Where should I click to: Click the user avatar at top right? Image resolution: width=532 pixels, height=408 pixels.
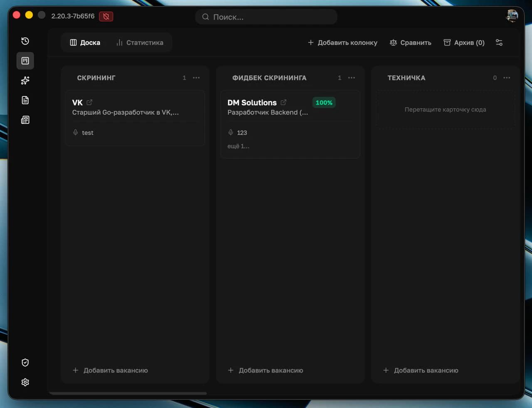click(512, 16)
